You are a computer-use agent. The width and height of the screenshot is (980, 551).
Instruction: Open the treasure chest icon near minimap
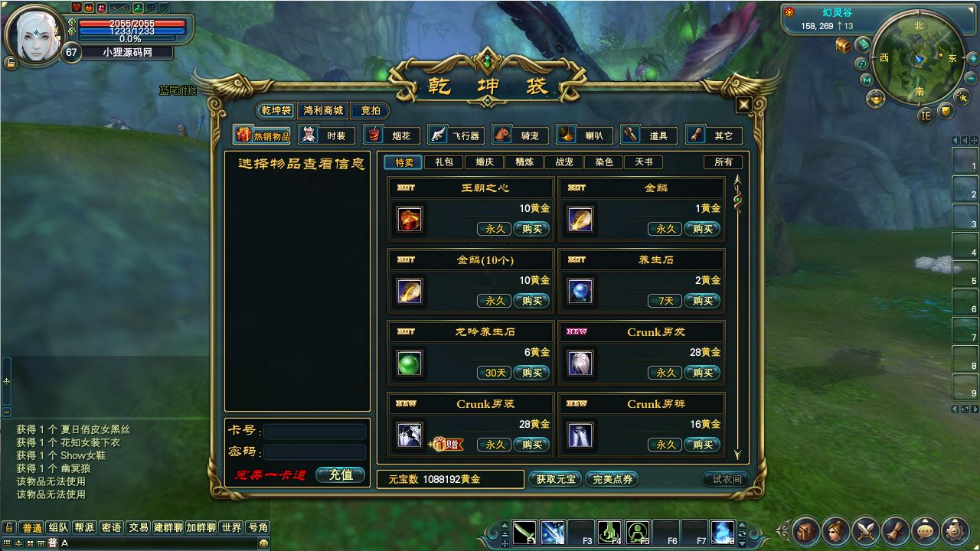pyautogui.click(x=843, y=46)
